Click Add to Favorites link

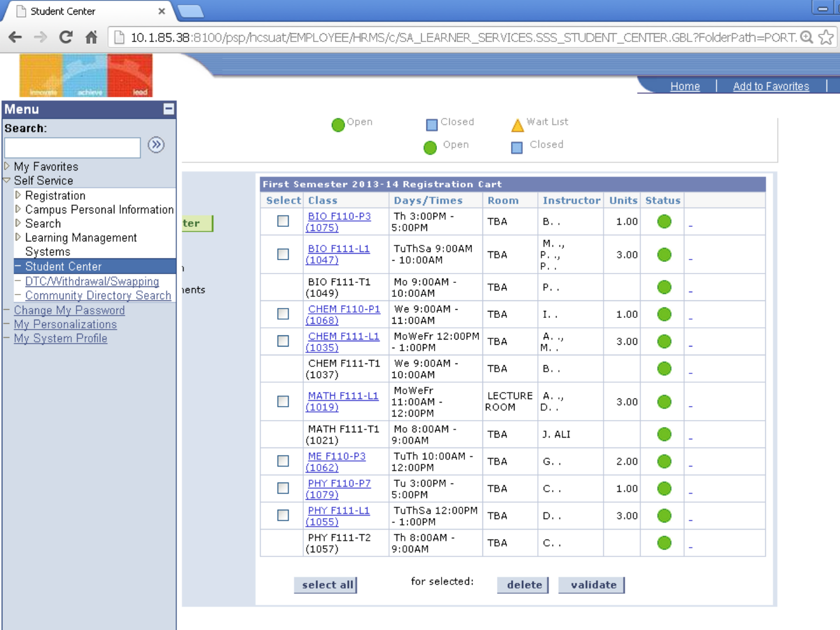coord(771,86)
